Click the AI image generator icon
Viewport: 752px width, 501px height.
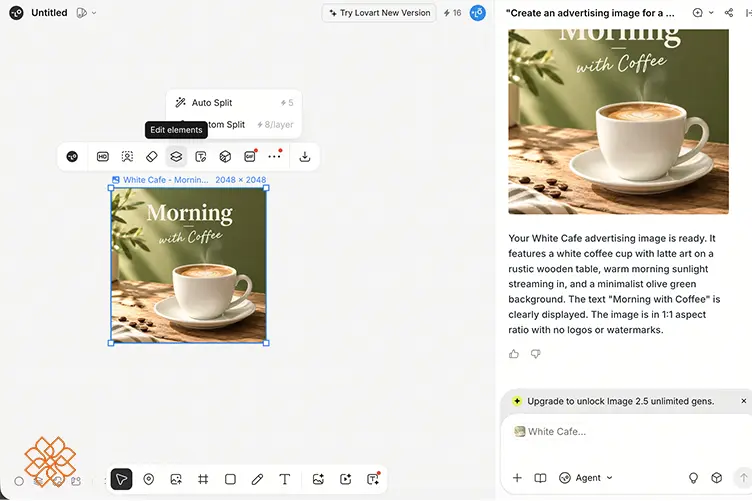pyautogui.click(x=318, y=479)
